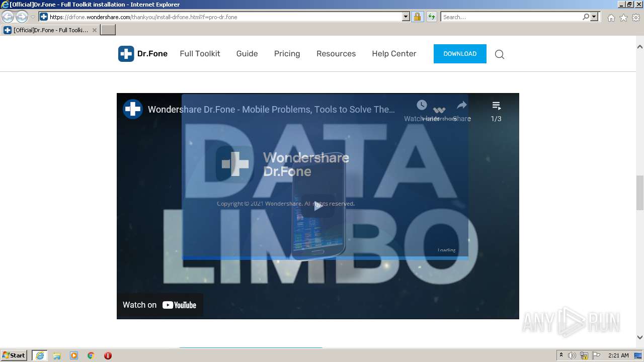This screenshot has width=644, height=362.
Task: Refresh the page using refresh icon
Action: click(x=431, y=17)
